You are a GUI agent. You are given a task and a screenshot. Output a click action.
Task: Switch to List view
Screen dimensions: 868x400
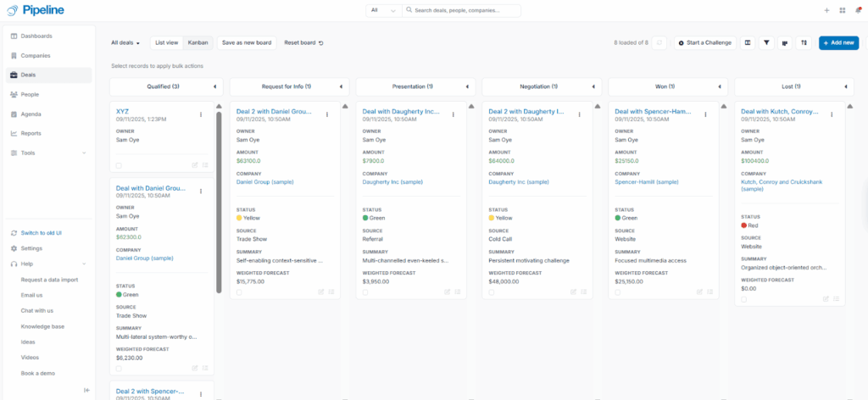click(164, 42)
